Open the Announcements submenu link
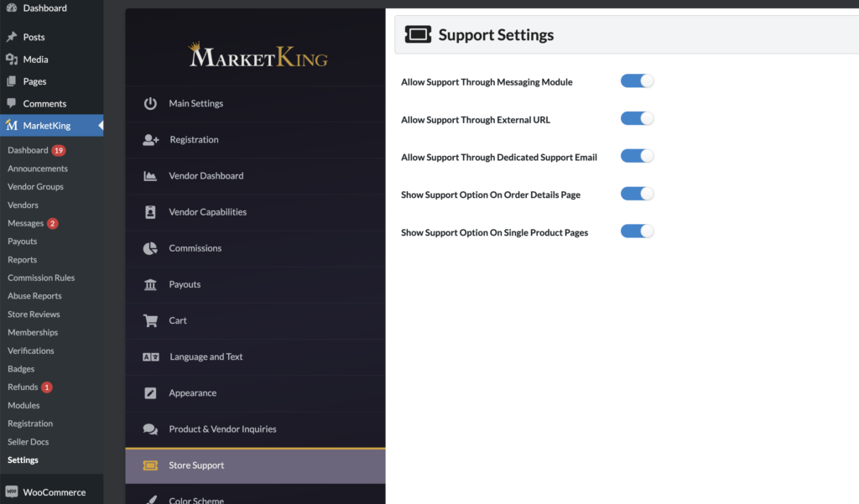Viewport: 859px width, 504px height. coord(38,169)
